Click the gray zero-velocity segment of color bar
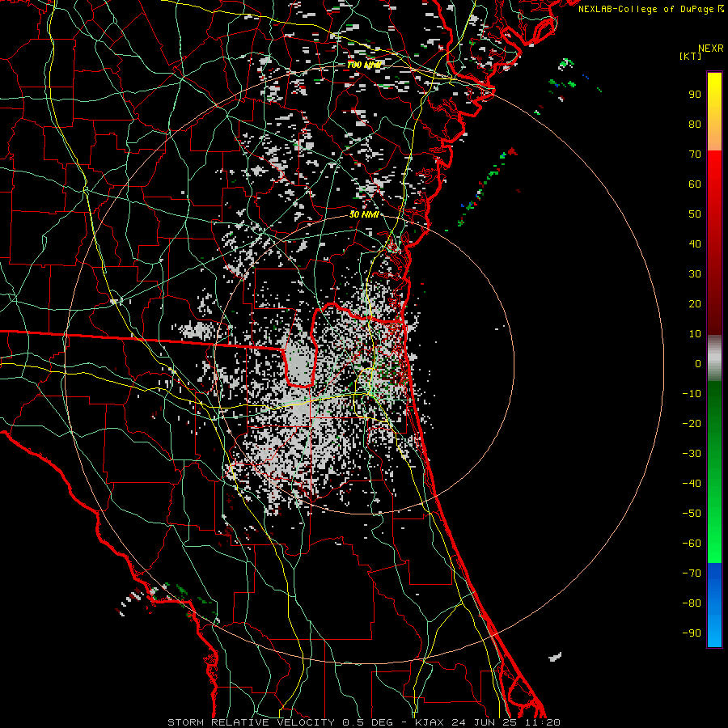Image resolution: width=728 pixels, height=728 pixels. coord(714,358)
